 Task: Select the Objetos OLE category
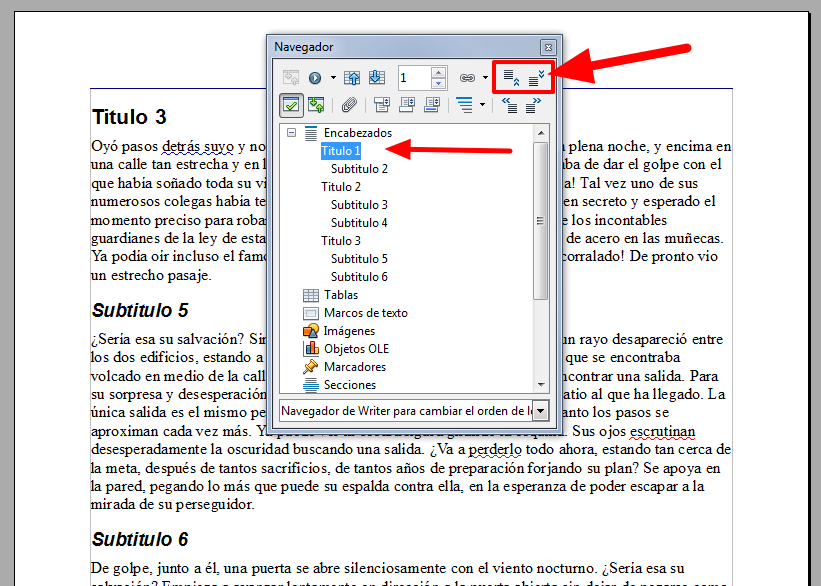[356, 349]
